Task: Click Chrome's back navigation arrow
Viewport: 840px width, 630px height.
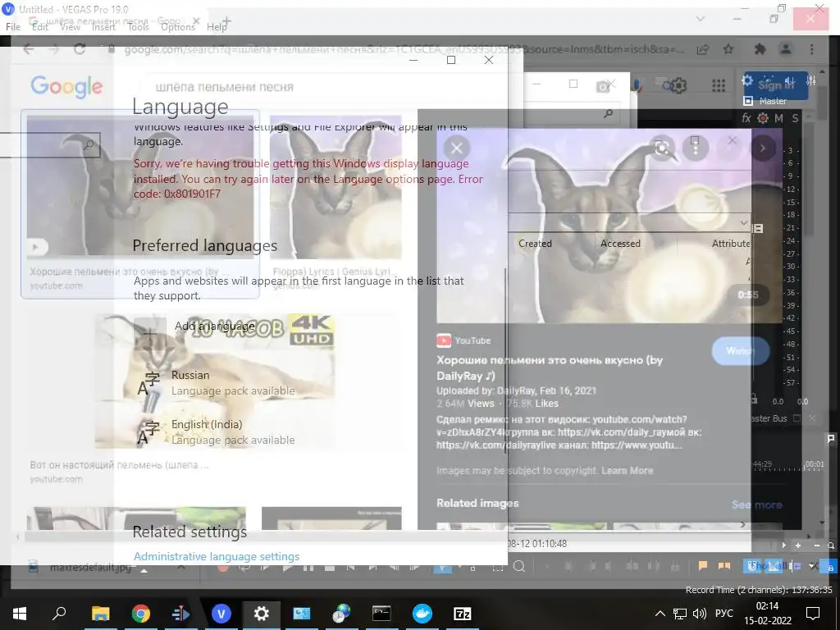Action: pos(29,49)
